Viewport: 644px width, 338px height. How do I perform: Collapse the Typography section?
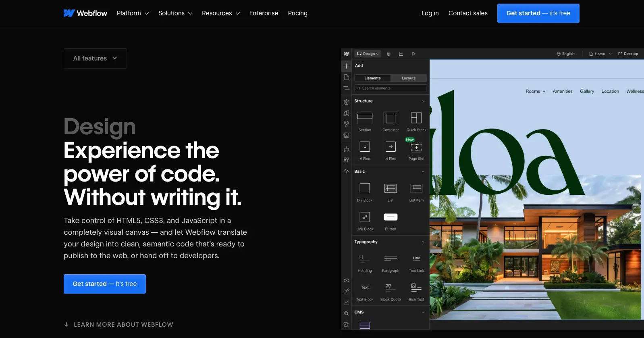[423, 242]
